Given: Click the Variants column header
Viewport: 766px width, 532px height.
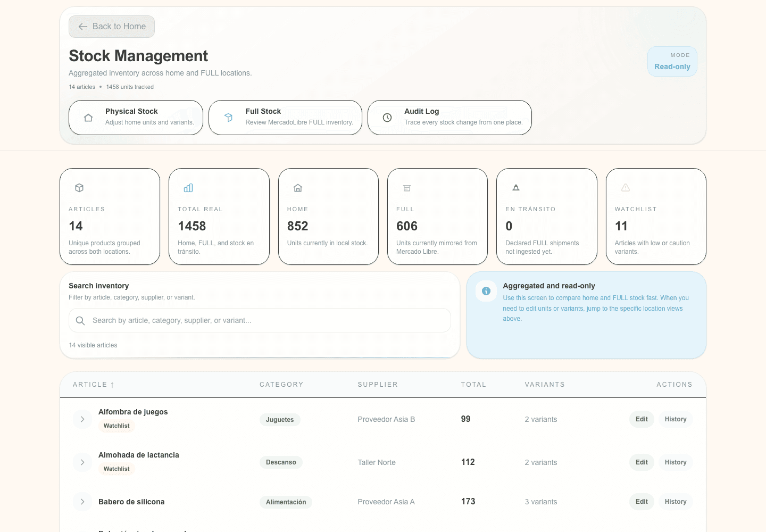Looking at the screenshot, I should coord(545,385).
